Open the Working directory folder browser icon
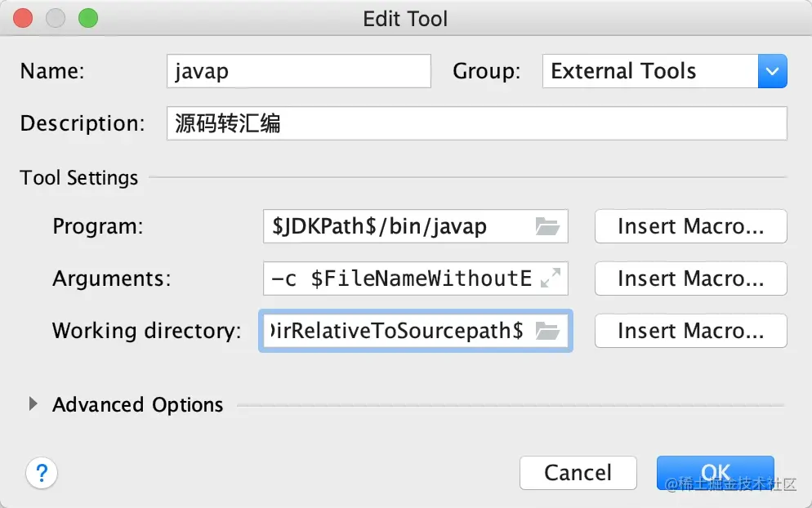Image resolution: width=812 pixels, height=508 pixels. 547,331
